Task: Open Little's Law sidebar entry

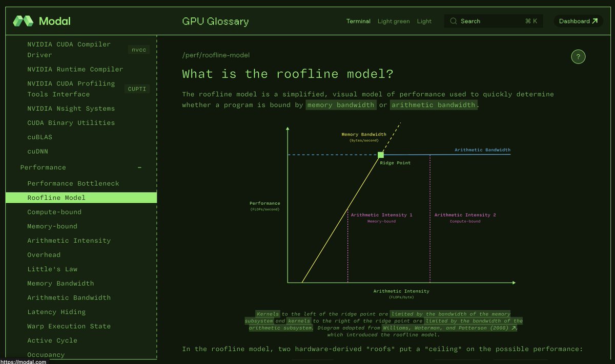Action: [x=52, y=269]
